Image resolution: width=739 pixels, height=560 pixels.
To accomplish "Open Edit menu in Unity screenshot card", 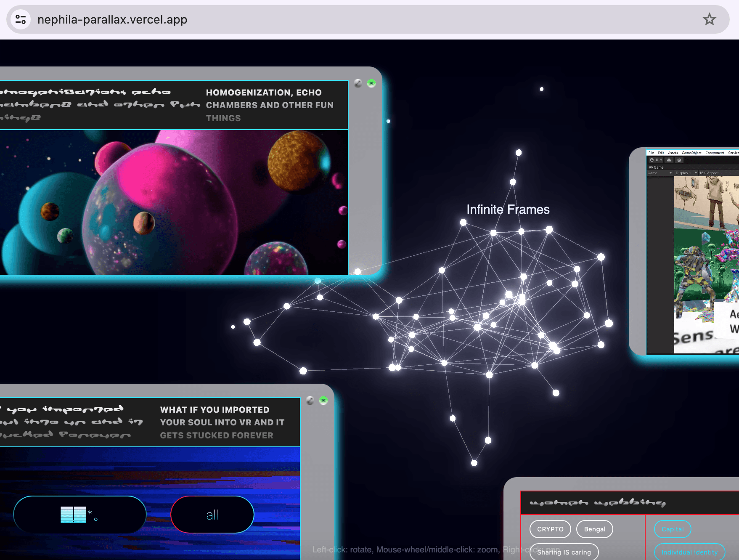I will point(661,153).
